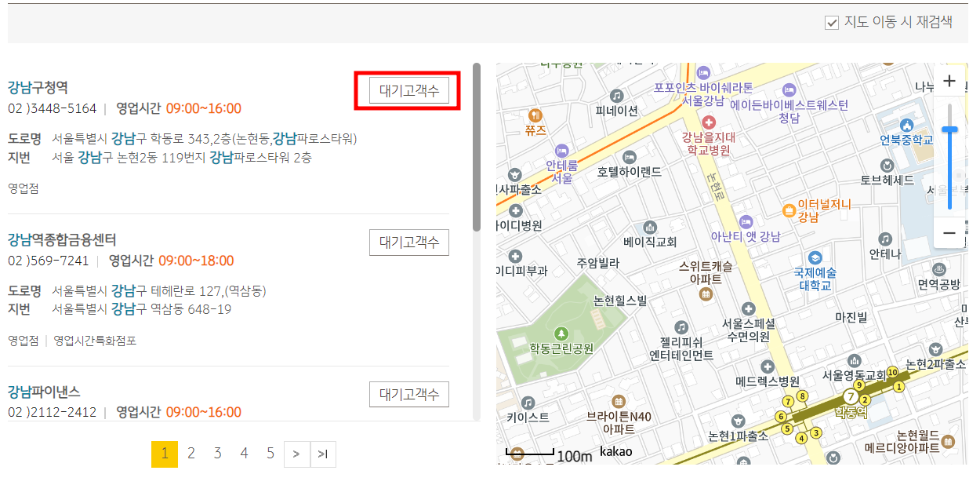Open the 에이든바이베스트웨스턴 청담 hotel icon
This screenshot has height=485, width=980.
(789, 89)
